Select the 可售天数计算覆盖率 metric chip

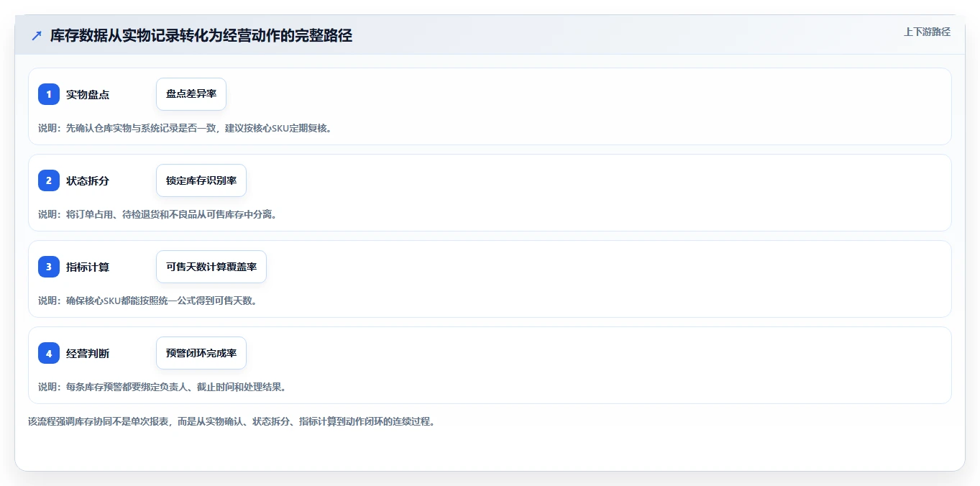tap(211, 267)
